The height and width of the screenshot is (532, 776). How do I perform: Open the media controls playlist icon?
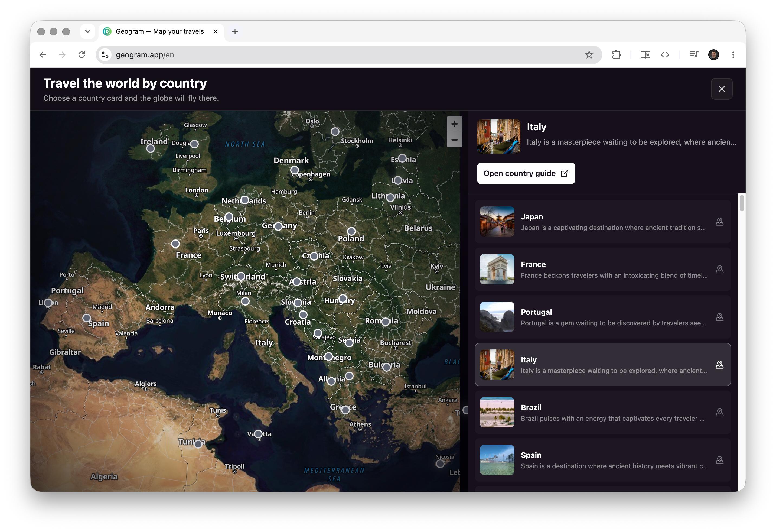(694, 55)
